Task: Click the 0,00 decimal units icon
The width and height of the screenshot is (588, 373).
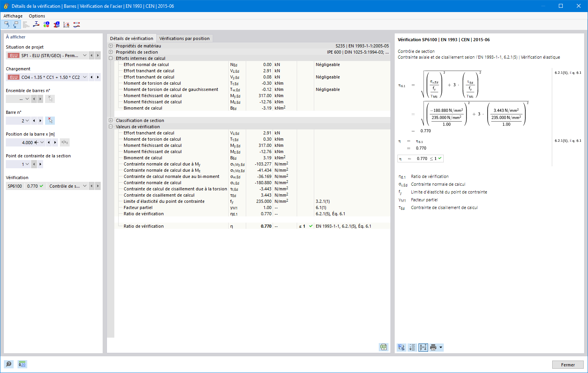Action: pos(22,364)
